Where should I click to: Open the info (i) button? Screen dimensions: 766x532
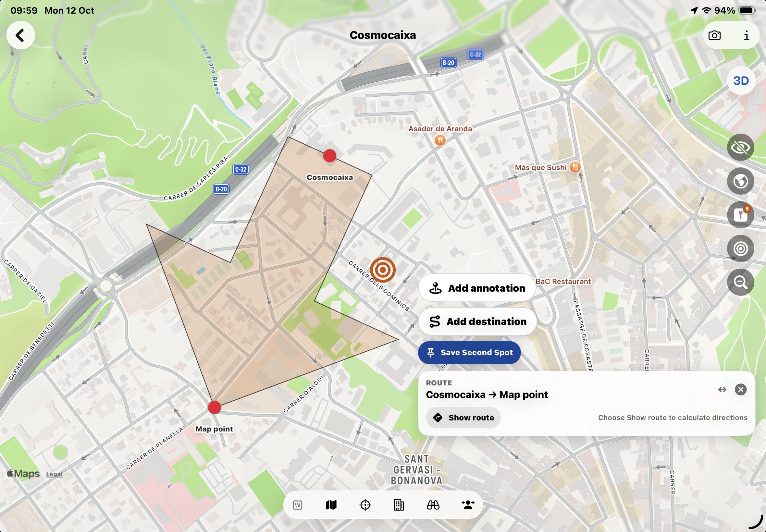click(746, 35)
